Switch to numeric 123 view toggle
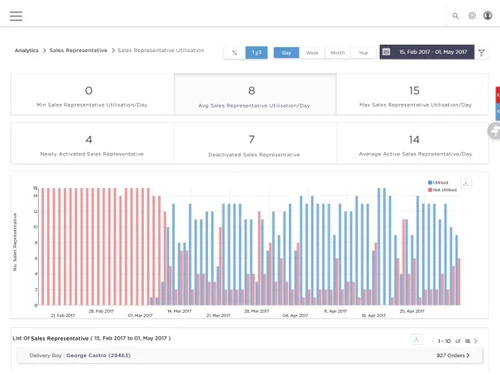Image resolution: width=500 pixels, height=375 pixels. [256, 53]
